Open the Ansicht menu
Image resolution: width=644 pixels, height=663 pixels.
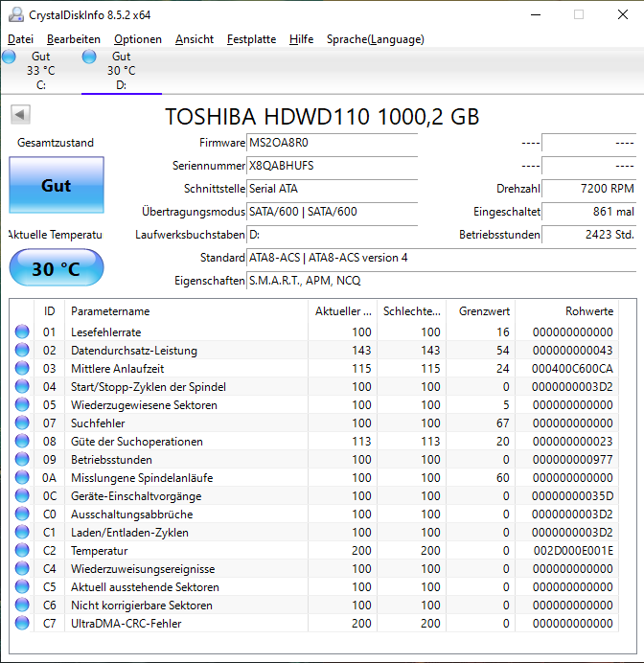pyautogui.click(x=195, y=39)
